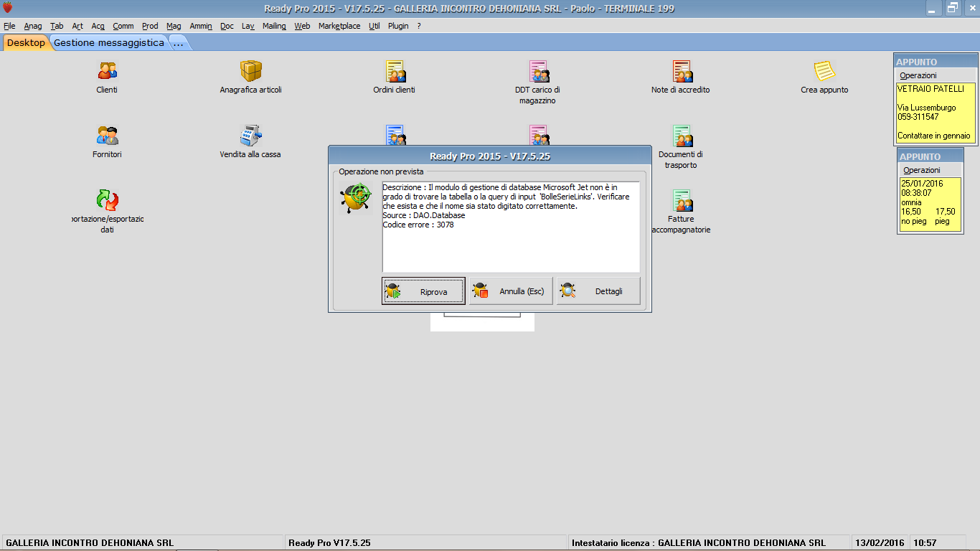This screenshot has width=980, height=551.
Task: Click the APPUNTO header of the second note
Action: click(x=930, y=156)
